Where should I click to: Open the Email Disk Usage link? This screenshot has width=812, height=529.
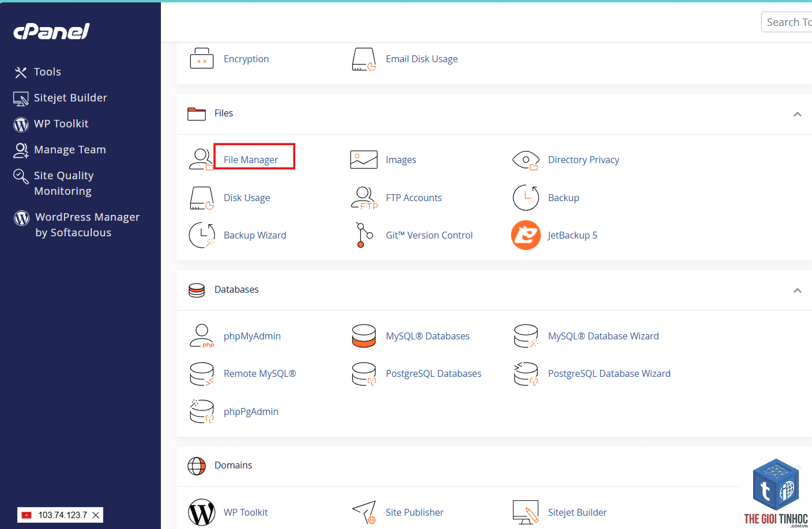tap(422, 59)
